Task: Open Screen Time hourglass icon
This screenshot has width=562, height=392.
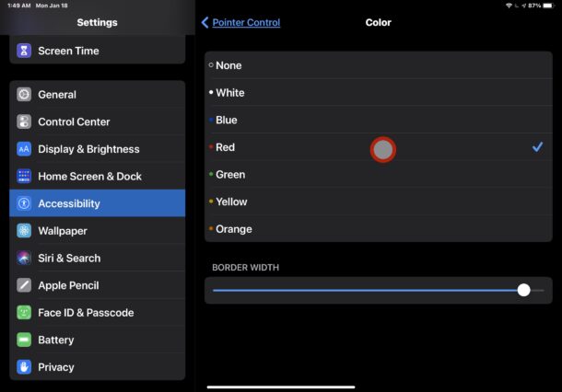Action: pyautogui.click(x=24, y=51)
